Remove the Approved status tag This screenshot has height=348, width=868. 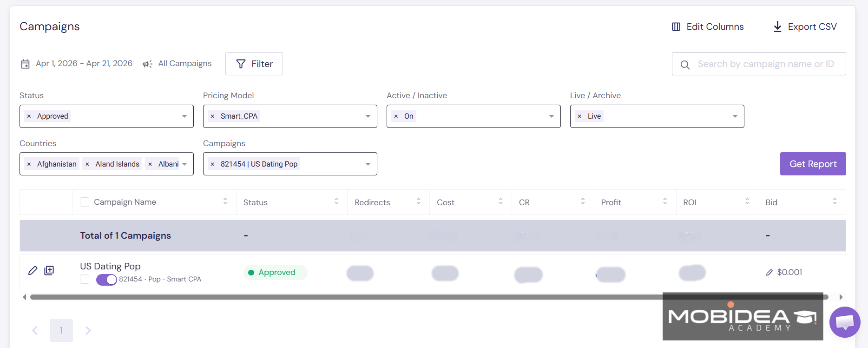pyautogui.click(x=29, y=116)
